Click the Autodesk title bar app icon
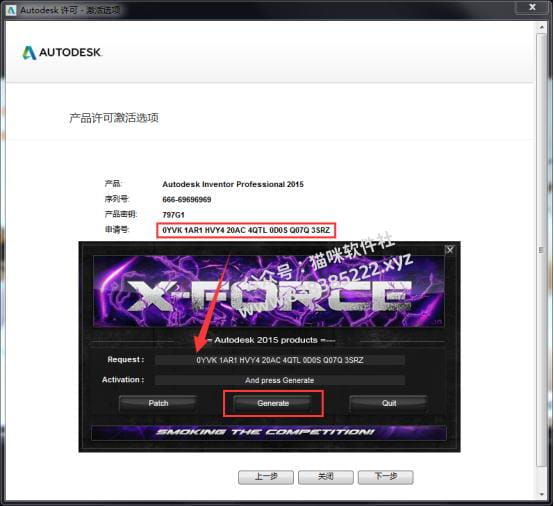Viewport: 554px width, 506px height. click(11, 10)
